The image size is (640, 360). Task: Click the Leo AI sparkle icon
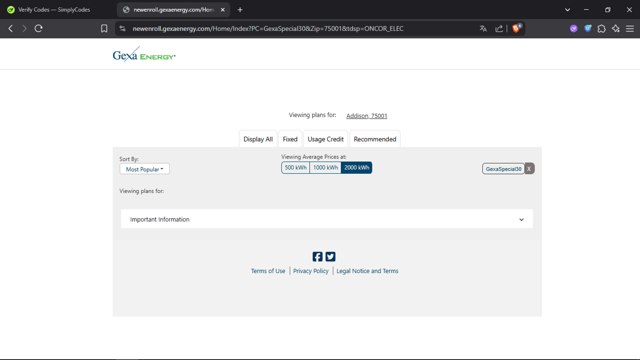pyautogui.click(x=616, y=29)
